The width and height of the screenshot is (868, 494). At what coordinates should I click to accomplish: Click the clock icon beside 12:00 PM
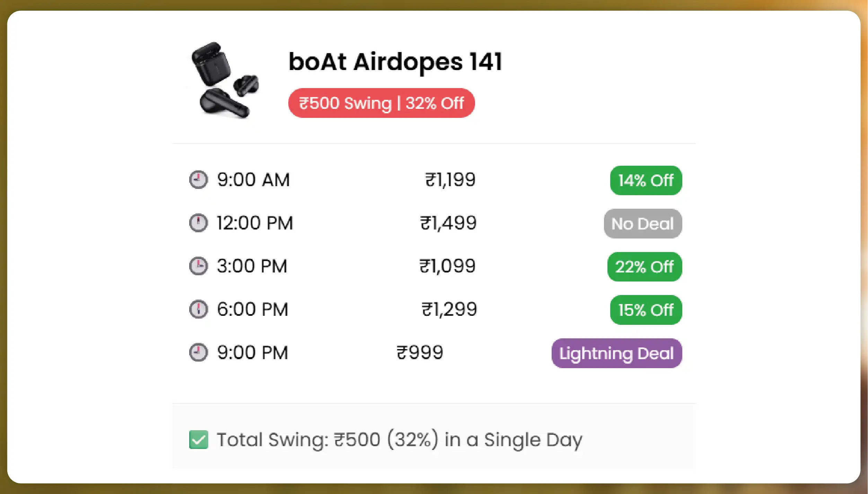pos(199,223)
